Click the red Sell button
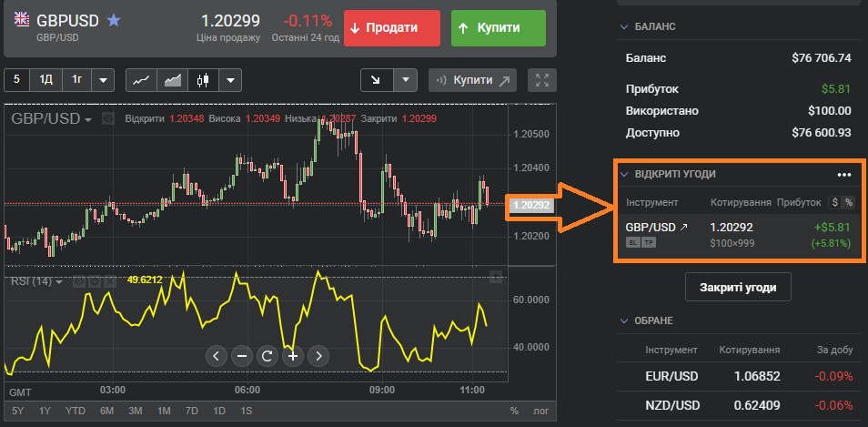The width and height of the screenshot is (868, 427). tap(392, 28)
